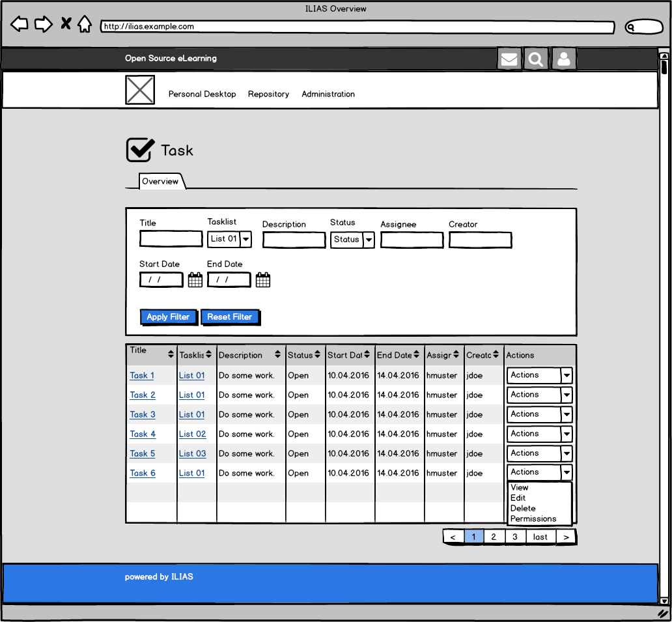The image size is (672, 622).
Task: Open the Repository navigation menu
Action: click(268, 94)
